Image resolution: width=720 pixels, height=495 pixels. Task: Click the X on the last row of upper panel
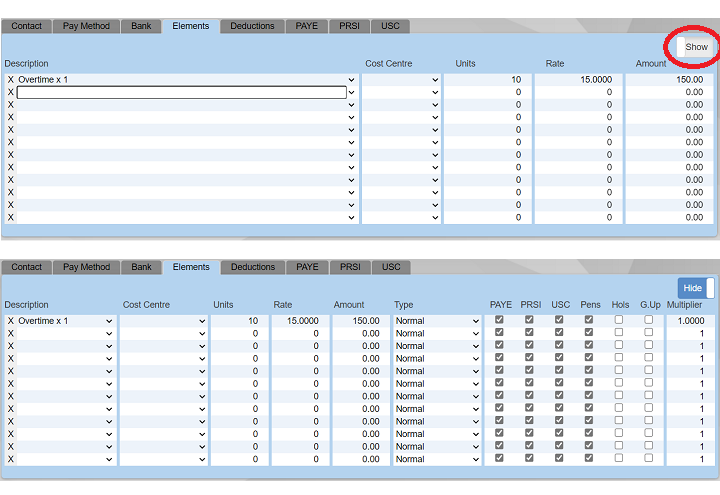(11, 217)
